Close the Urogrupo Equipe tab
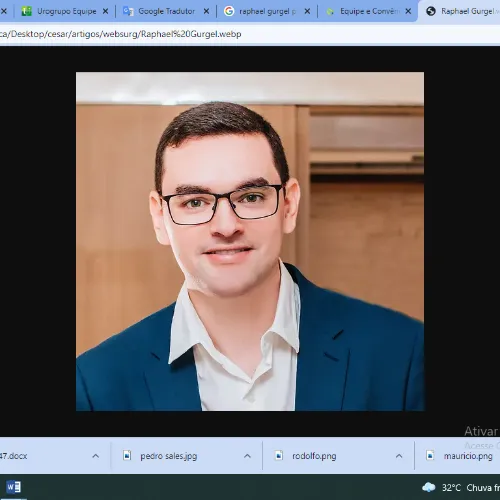The height and width of the screenshot is (500, 500). click(x=105, y=11)
